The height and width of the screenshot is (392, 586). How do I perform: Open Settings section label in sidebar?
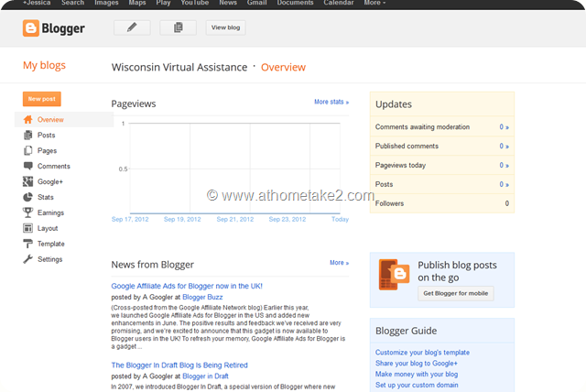pos(49,259)
